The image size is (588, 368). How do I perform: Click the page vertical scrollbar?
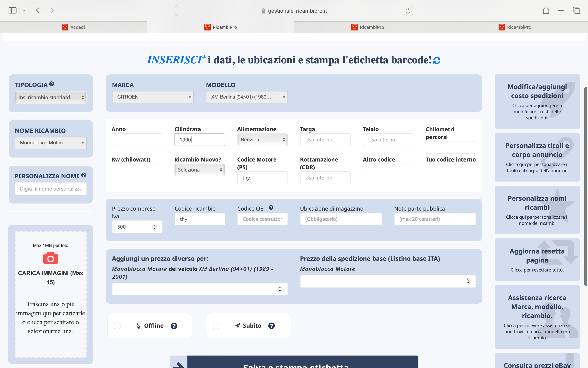pyautogui.click(x=586, y=186)
